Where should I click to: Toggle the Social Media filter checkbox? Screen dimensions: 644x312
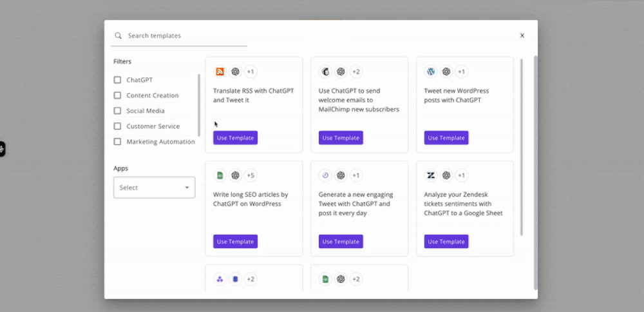117,111
